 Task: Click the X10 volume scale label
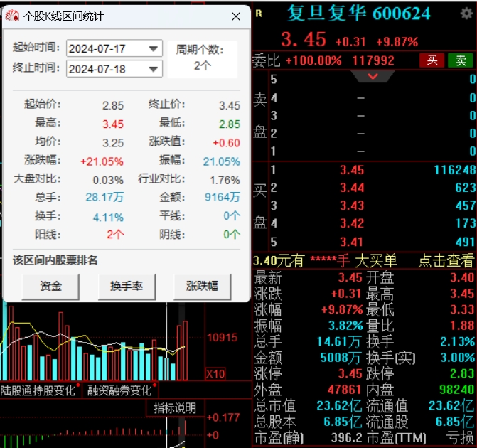(x=215, y=374)
